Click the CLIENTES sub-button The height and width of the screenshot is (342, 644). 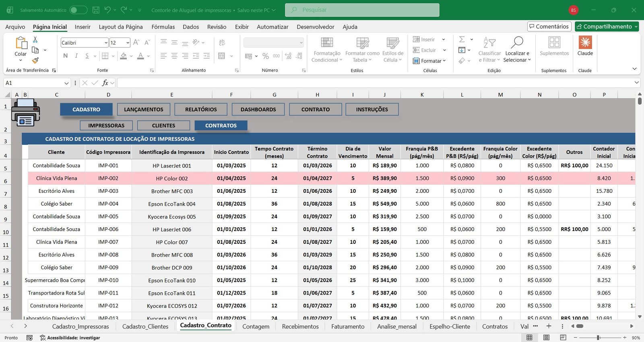[x=163, y=126]
